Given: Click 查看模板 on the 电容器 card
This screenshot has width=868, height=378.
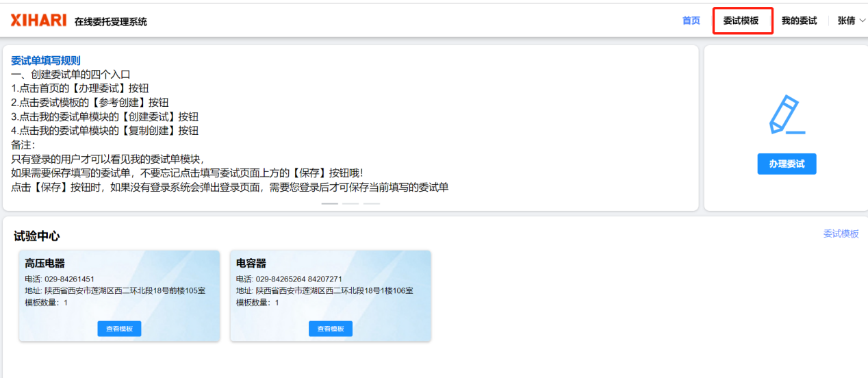Looking at the screenshot, I should pyautogui.click(x=330, y=329).
